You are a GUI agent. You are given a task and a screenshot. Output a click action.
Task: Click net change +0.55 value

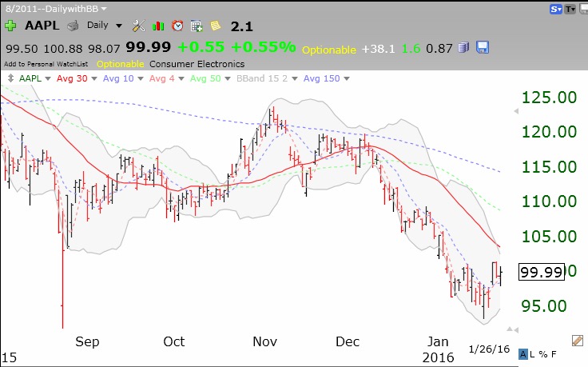(201, 47)
